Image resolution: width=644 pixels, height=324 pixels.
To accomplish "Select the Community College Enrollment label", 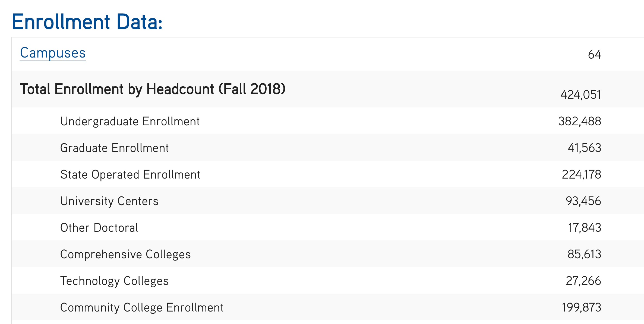I will point(142,307).
